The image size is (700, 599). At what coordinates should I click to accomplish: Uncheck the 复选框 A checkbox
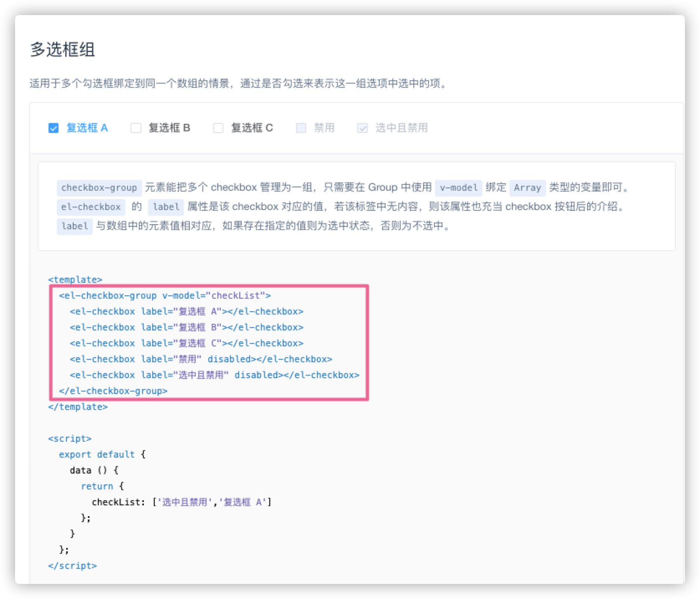pos(54,128)
